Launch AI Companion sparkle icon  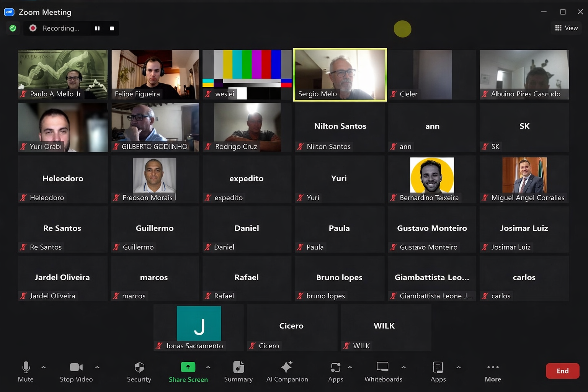click(x=287, y=367)
